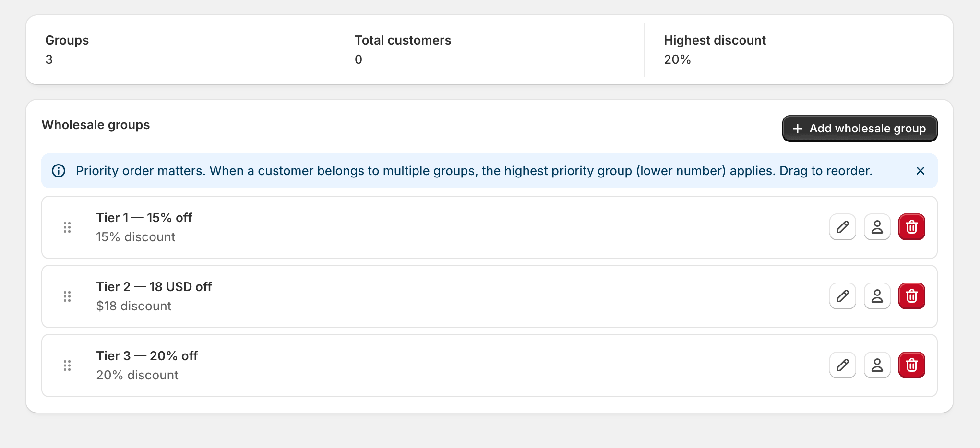Grab the Tier 3 drag handle
980x448 pixels.
point(67,365)
